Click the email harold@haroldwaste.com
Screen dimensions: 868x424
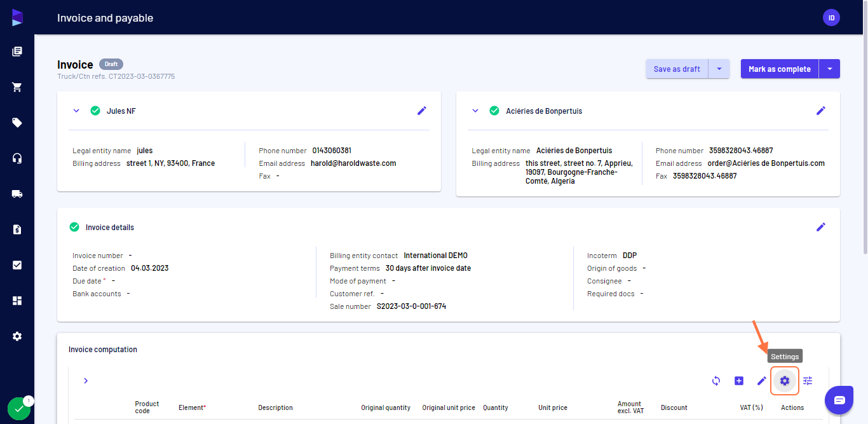(353, 163)
